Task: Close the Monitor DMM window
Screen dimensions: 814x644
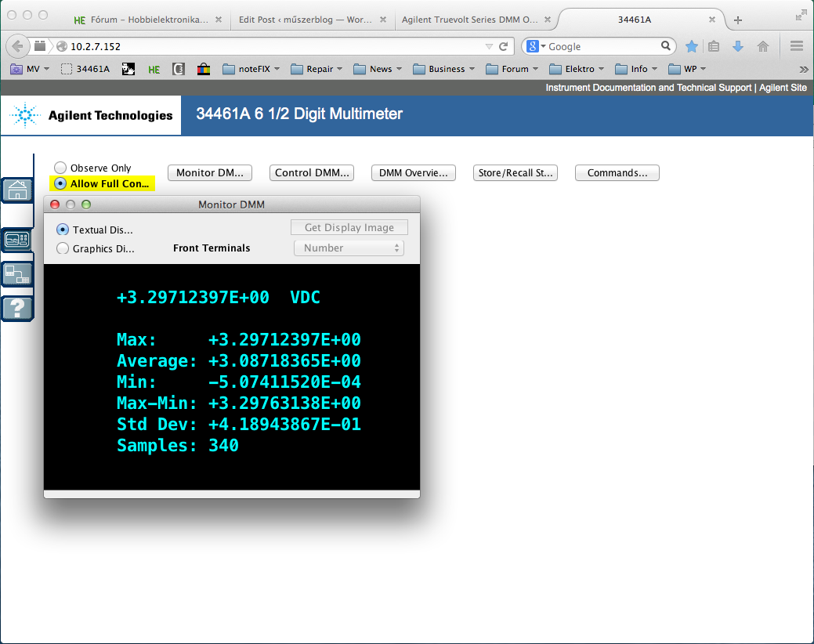Action: click(x=55, y=204)
